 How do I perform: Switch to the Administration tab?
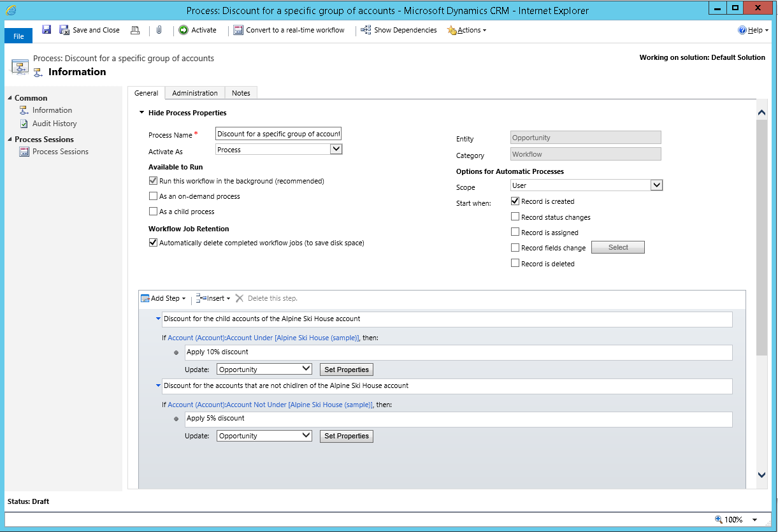pyautogui.click(x=194, y=92)
